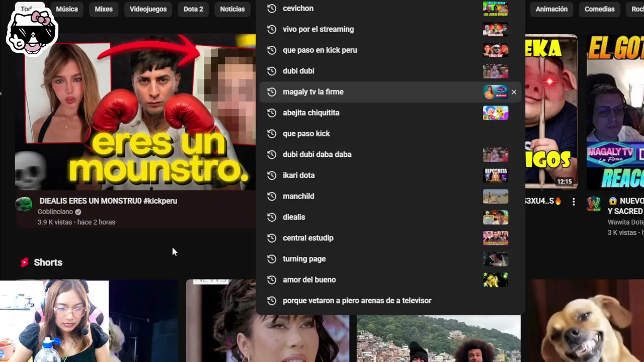
Task: Click history clock icon beside 'amor del bueno'
Action: coord(272,280)
